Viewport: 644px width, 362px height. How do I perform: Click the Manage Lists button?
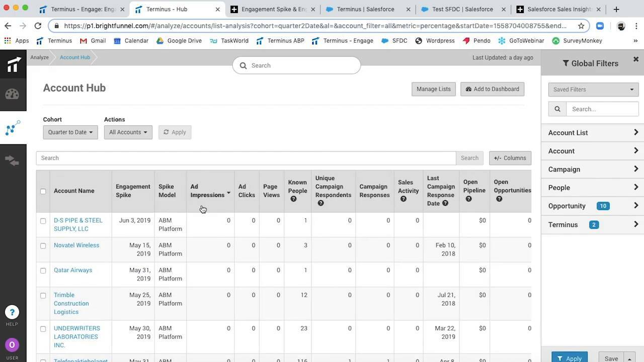[x=433, y=89]
